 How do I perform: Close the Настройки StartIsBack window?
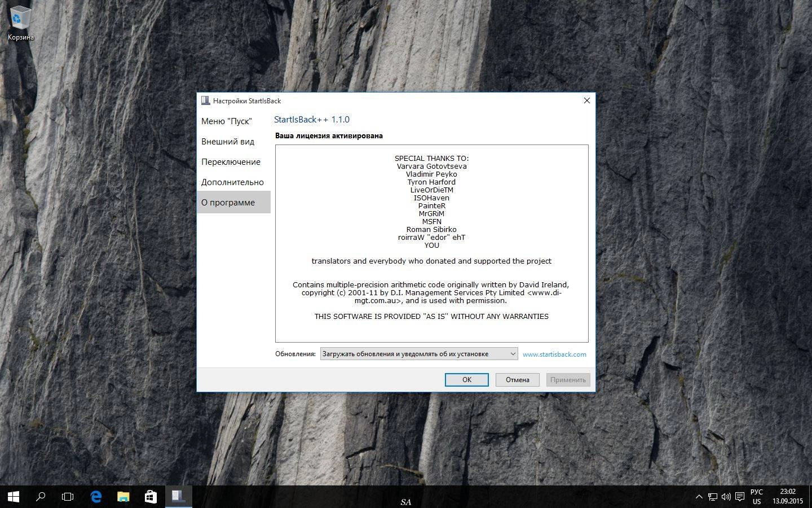586,100
